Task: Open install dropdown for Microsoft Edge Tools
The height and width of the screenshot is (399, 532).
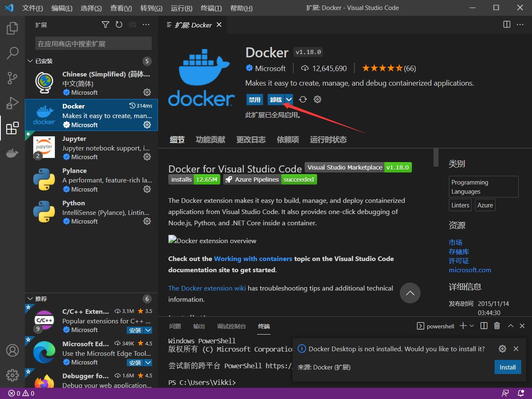Action: click(x=148, y=362)
